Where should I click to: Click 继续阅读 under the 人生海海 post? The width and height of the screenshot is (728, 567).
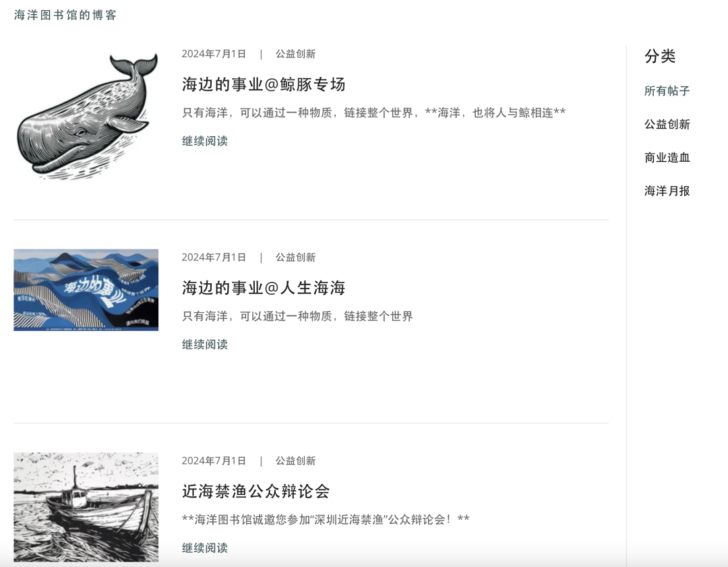tap(205, 344)
